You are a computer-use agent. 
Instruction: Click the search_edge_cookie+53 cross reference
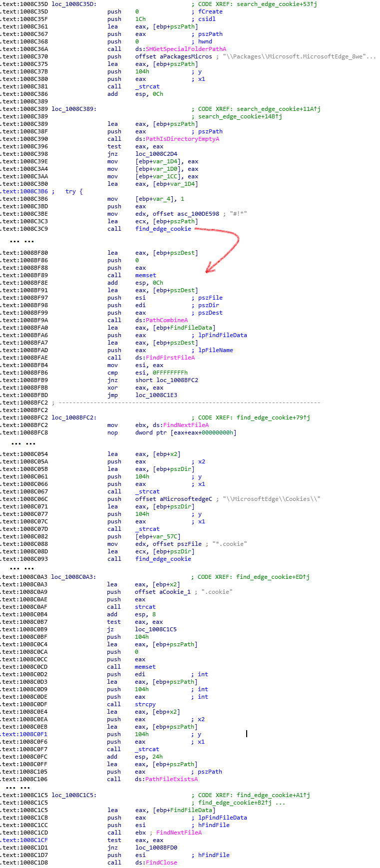pyautogui.click(x=277, y=4)
